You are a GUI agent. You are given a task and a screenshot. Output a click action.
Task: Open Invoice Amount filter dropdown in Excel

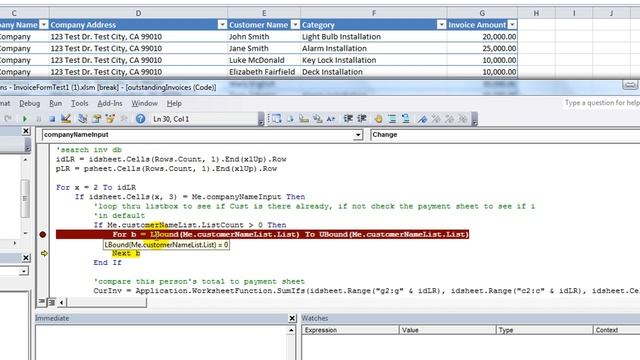[x=512, y=25]
